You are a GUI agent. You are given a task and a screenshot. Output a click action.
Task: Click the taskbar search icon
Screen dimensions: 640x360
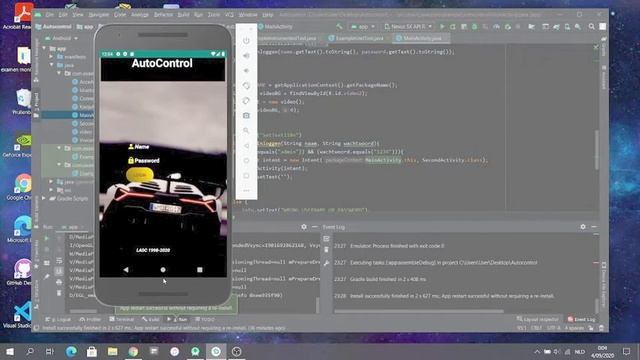(x=30, y=351)
